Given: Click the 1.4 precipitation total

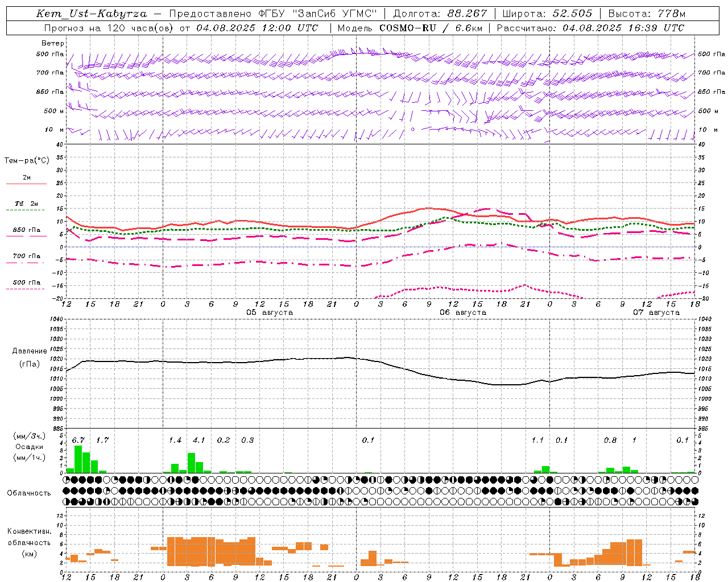Looking at the screenshot, I should tap(175, 440).
